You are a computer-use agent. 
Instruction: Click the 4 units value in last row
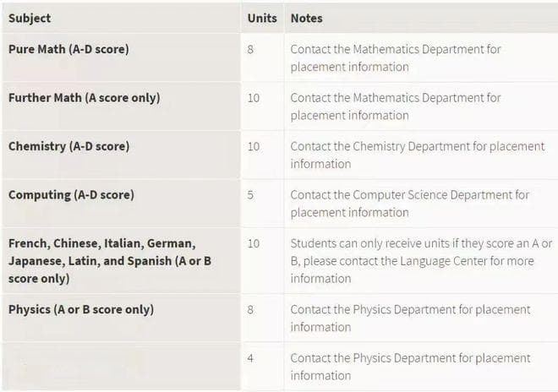click(250, 358)
